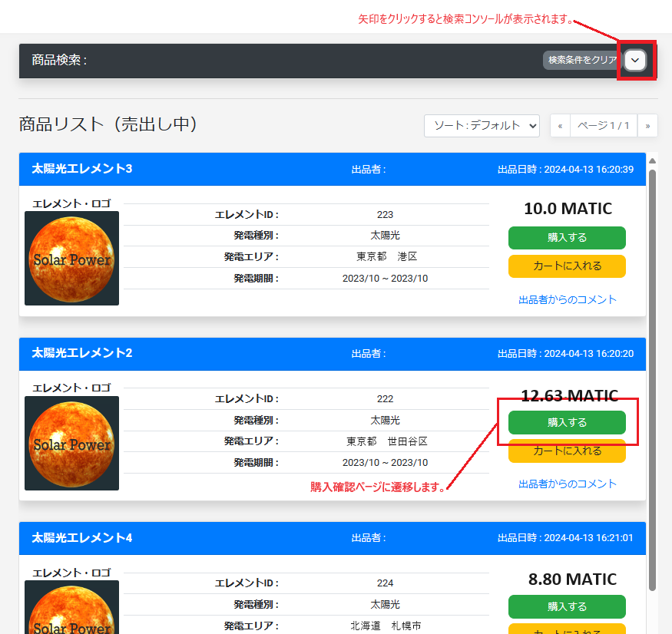
Task: Click the highlighted 購入する for 太陽光エレメント2
Action: click(x=567, y=423)
